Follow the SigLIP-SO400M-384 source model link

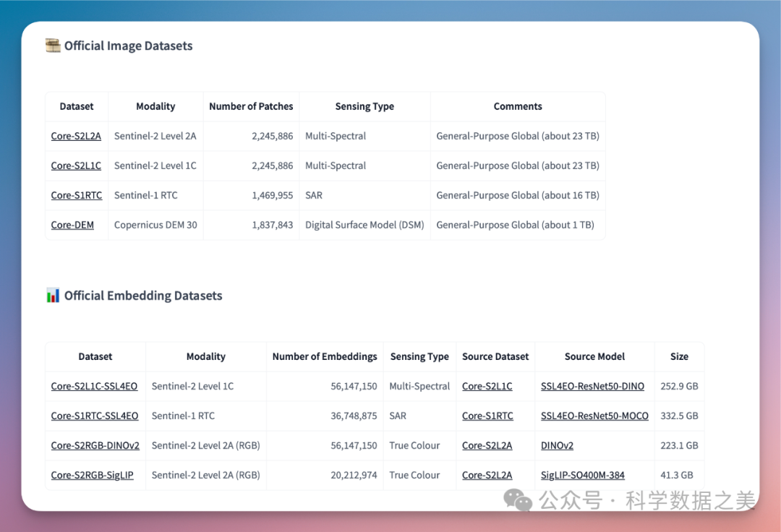pyautogui.click(x=583, y=475)
